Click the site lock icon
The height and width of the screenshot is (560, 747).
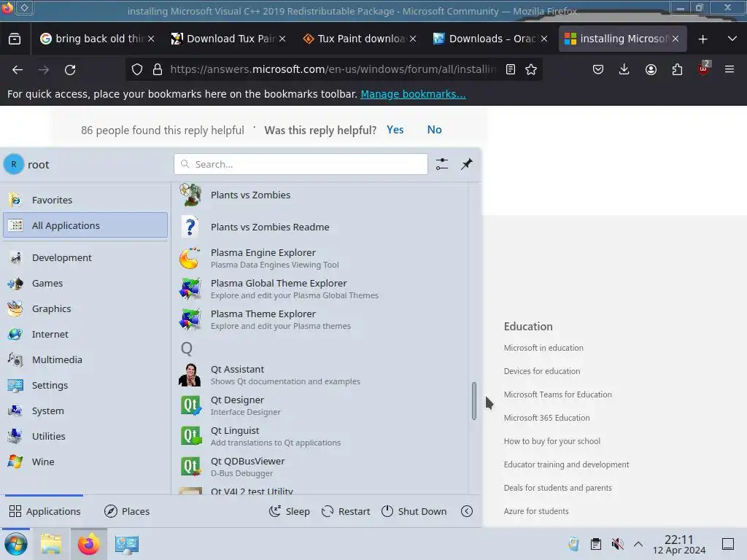[158, 69]
